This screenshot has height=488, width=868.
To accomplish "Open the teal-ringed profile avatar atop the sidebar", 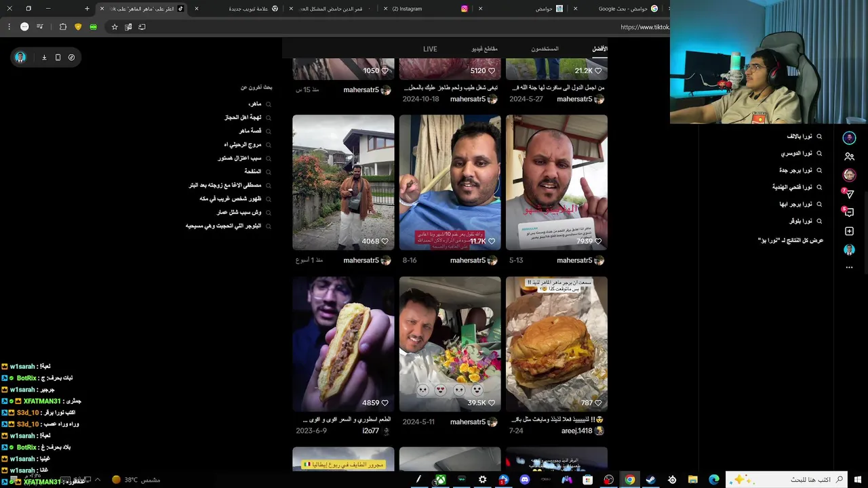I will click(849, 138).
